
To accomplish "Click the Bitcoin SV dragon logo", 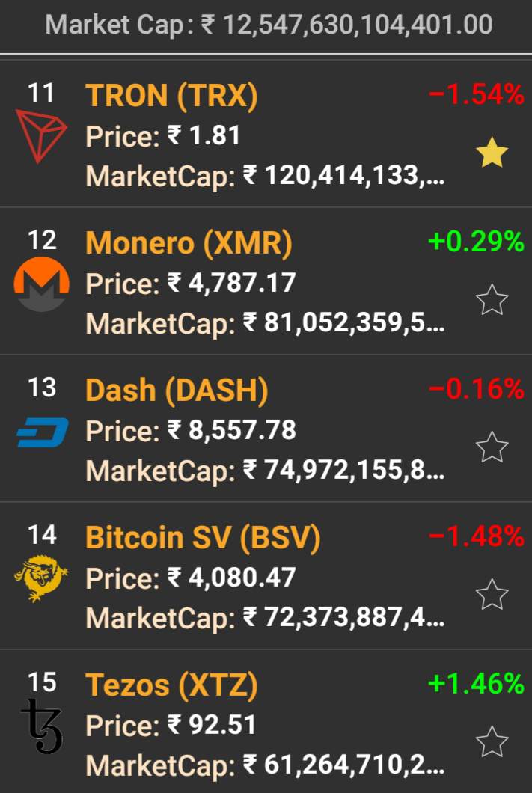I will tap(41, 578).
